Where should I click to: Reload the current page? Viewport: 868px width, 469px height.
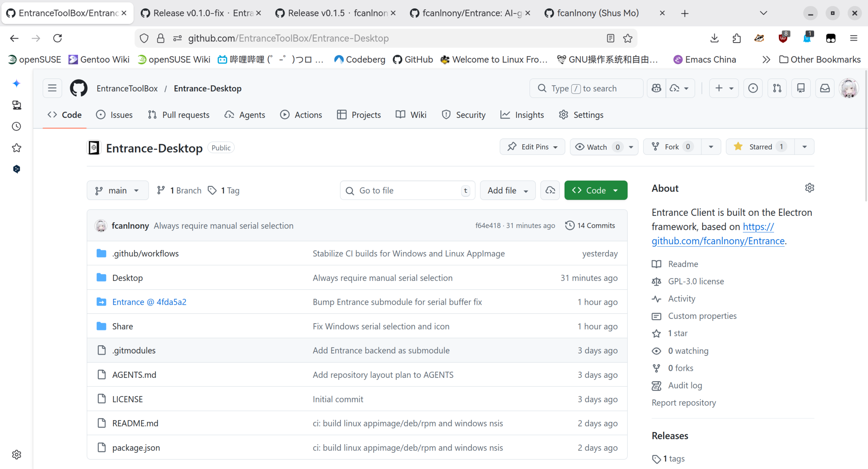pos(58,38)
